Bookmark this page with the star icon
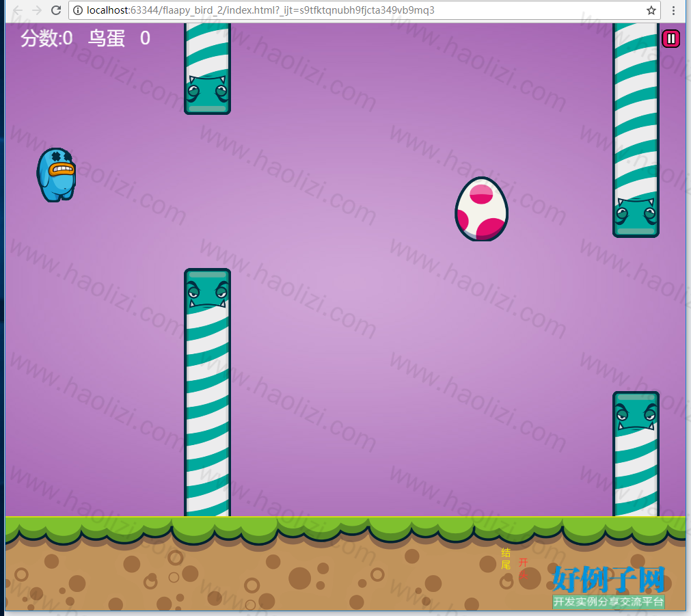Viewport: 691px width, 616px height. click(x=651, y=10)
